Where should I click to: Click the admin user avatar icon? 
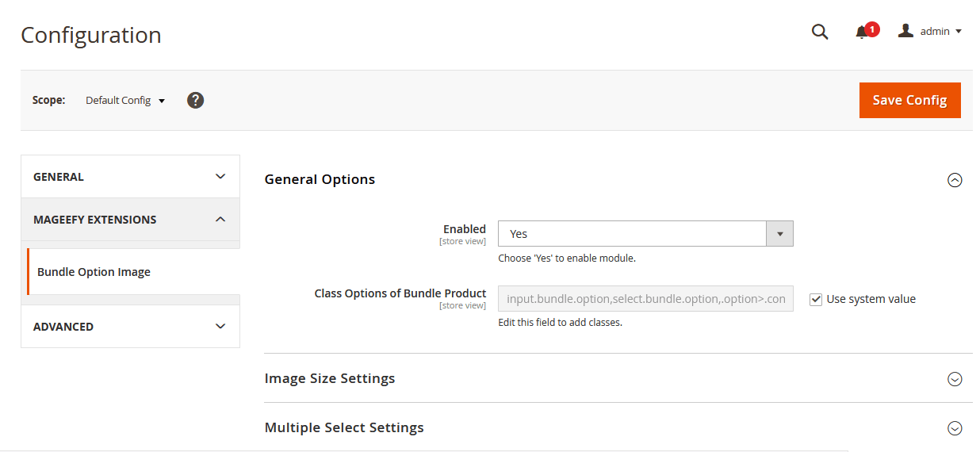[x=905, y=31]
